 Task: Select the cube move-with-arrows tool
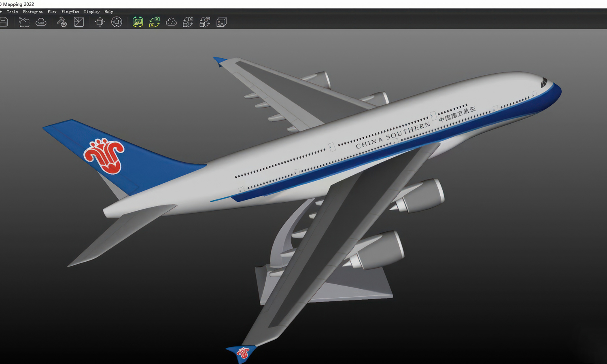click(100, 22)
